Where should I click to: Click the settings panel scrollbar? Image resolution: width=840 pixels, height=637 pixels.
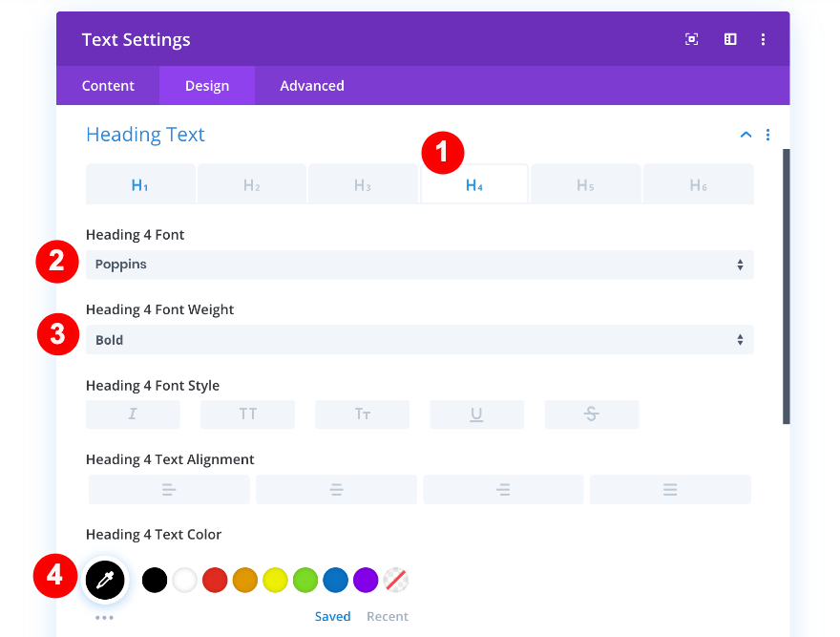[x=787, y=287]
